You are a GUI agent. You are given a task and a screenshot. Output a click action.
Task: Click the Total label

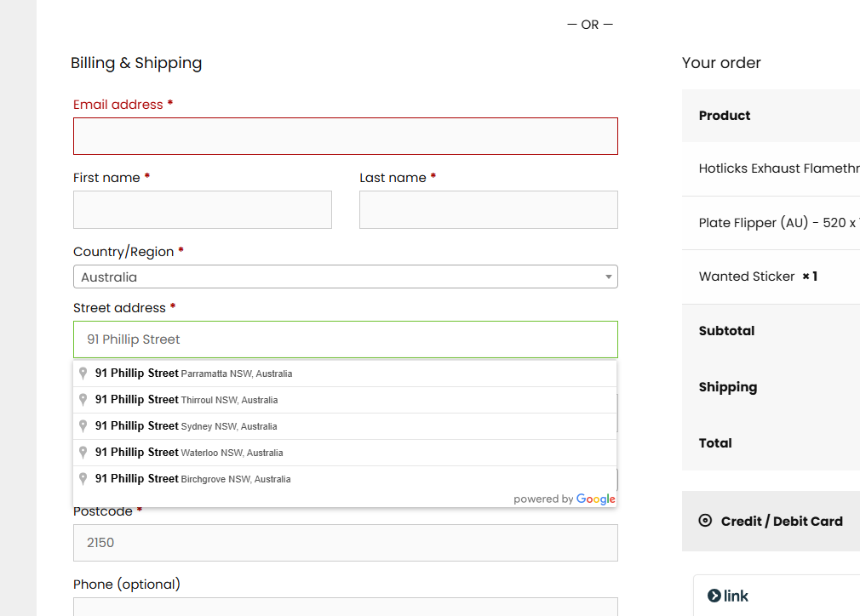tap(715, 442)
